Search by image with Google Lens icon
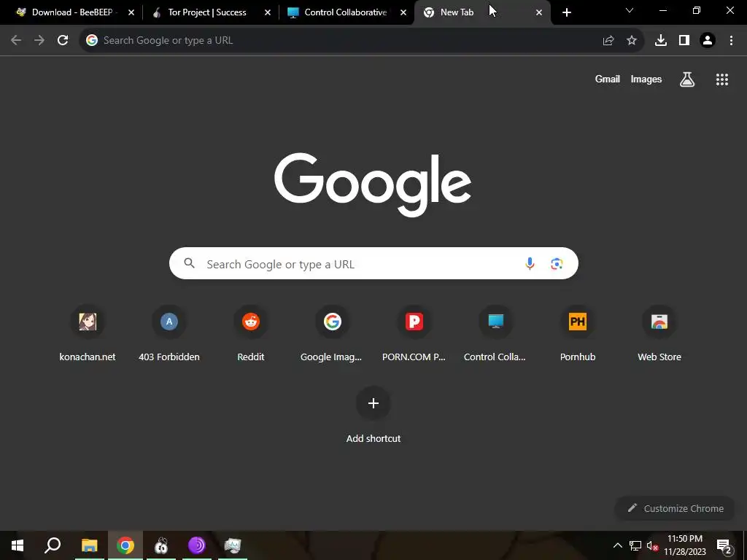This screenshot has width=747, height=560. 557,263
